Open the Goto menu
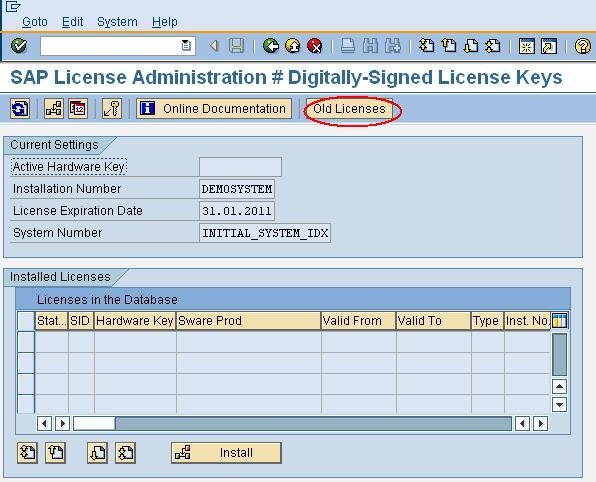596x482 pixels. click(35, 22)
